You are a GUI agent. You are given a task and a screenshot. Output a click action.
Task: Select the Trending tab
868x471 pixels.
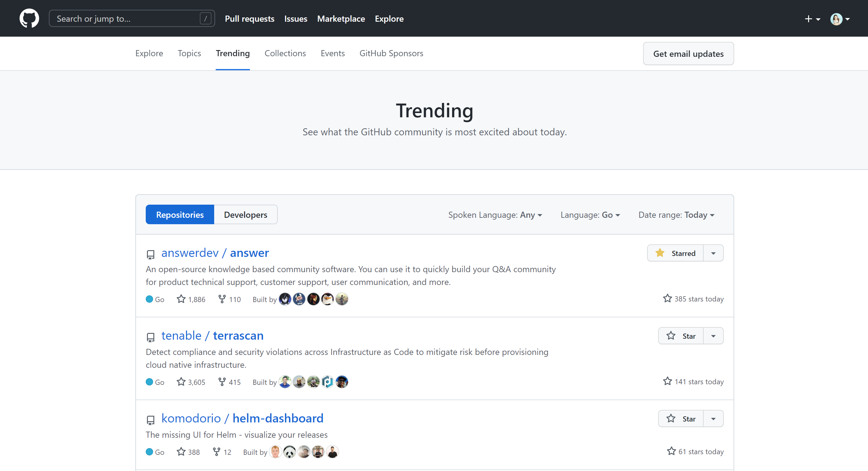click(233, 53)
